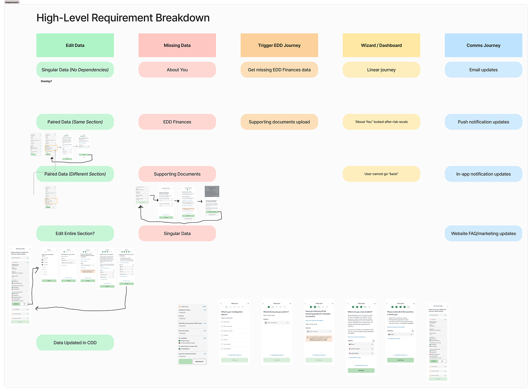Click the first stepper dot on About you
This screenshot has height=392, width=532.
tap(227, 307)
